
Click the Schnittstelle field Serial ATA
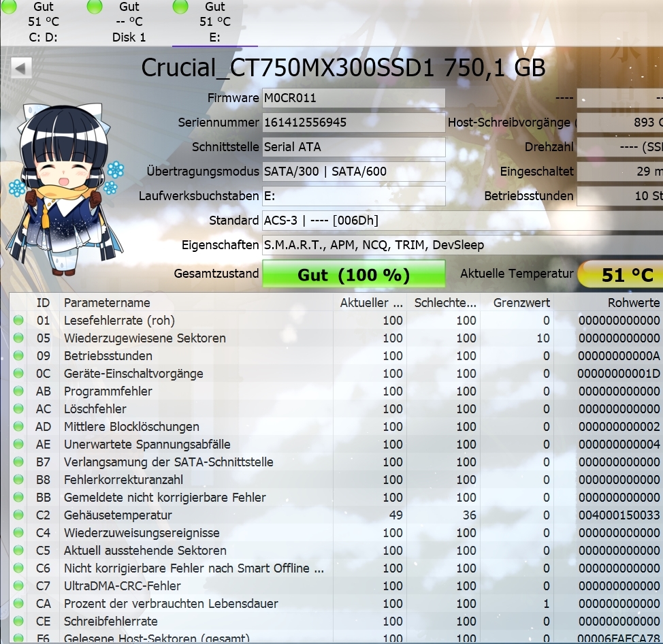(353, 147)
